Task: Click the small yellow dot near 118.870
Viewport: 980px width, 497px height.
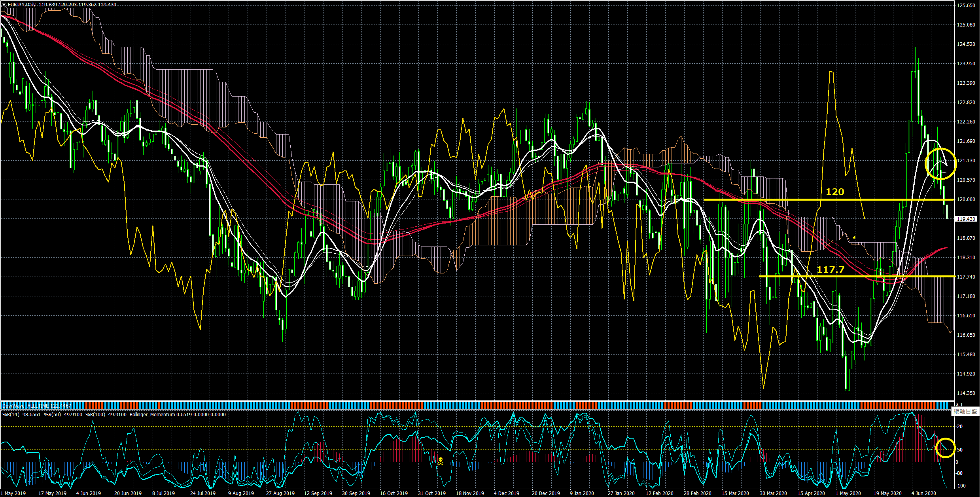Action: pyautogui.click(x=854, y=237)
